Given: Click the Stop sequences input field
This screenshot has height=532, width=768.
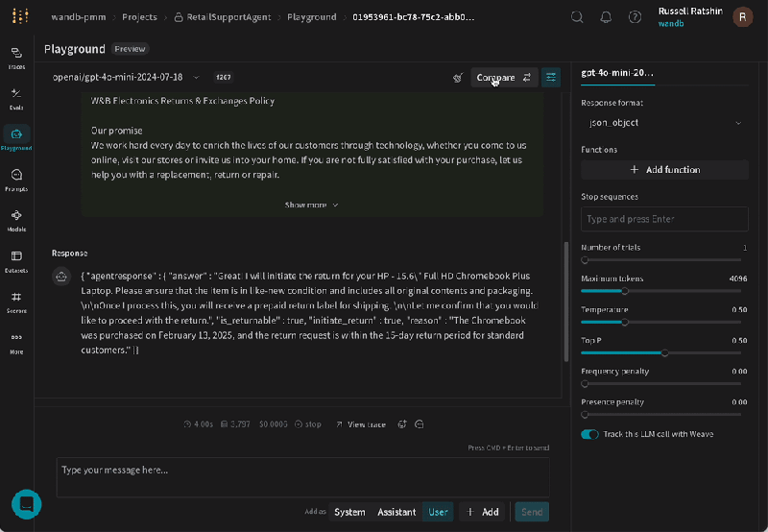Looking at the screenshot, I should (664, 219).
